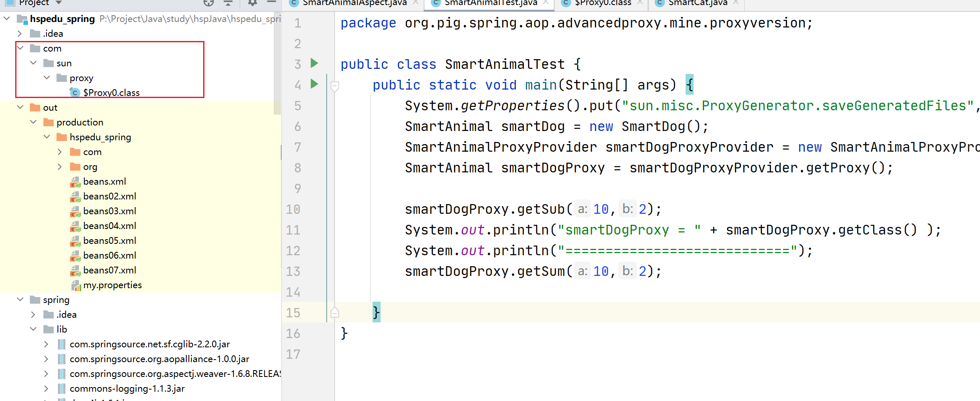Switch to SmartCat.java tab
This screenshot has height=401, width=980.
click(x=697, y=3)
